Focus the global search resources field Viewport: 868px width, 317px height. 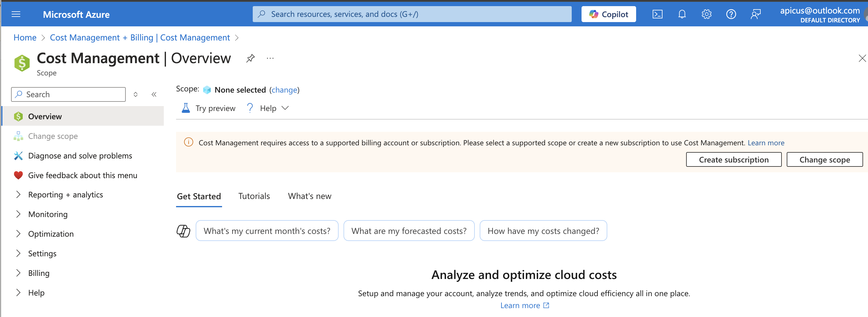(x=412, y=14)
